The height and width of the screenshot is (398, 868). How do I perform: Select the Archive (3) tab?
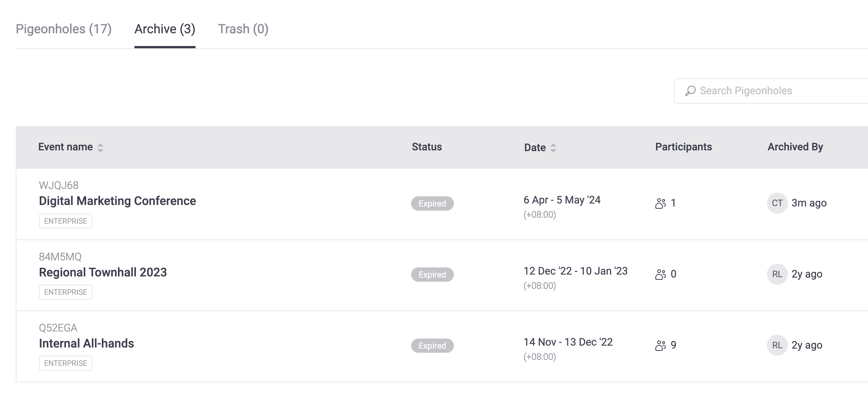tap(165, 29)
